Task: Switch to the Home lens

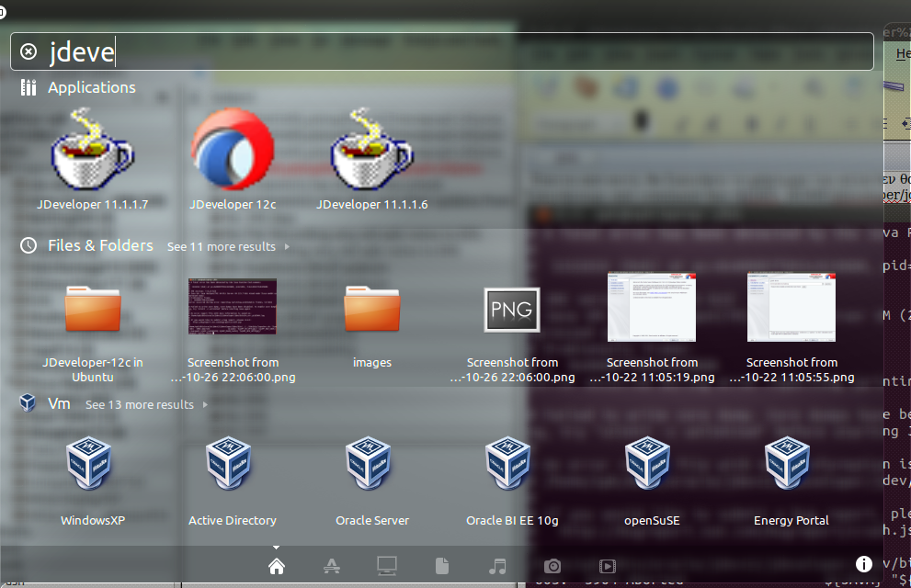Action: (x=277, y=566)
